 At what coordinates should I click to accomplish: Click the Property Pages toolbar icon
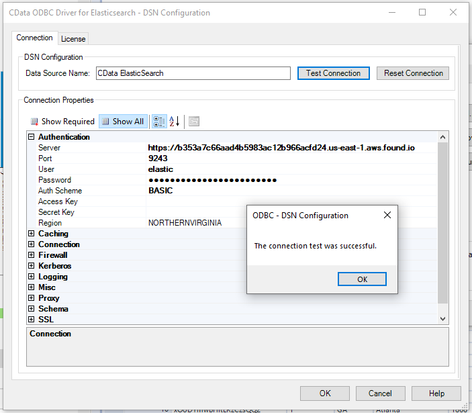point(194,121)
